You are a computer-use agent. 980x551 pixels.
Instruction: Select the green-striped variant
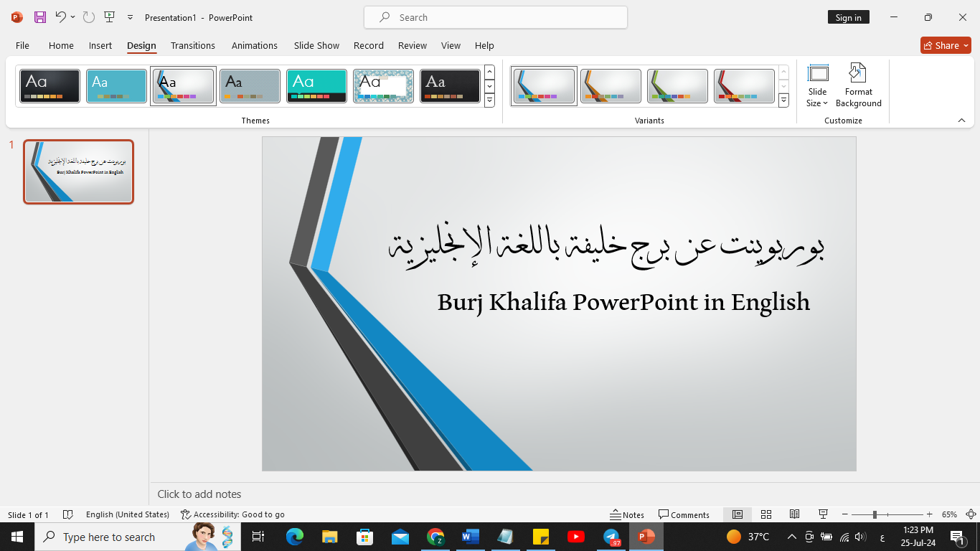pos(677,86)
